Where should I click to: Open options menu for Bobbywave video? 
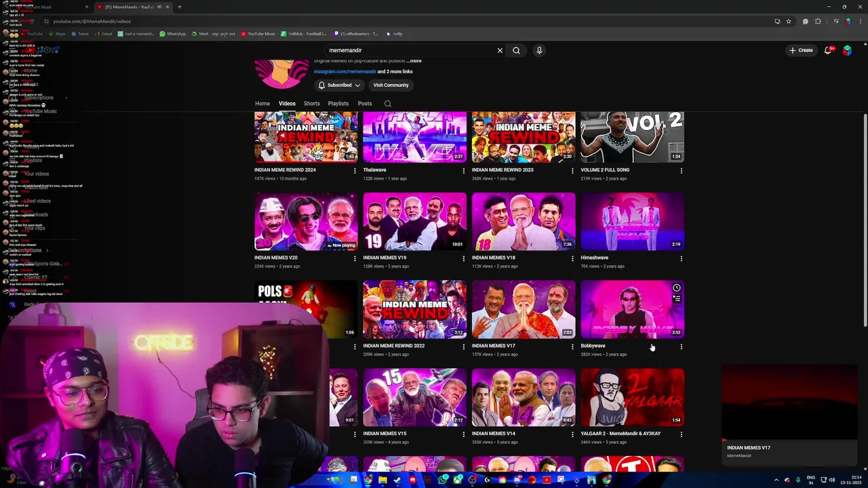coord(681,346)
